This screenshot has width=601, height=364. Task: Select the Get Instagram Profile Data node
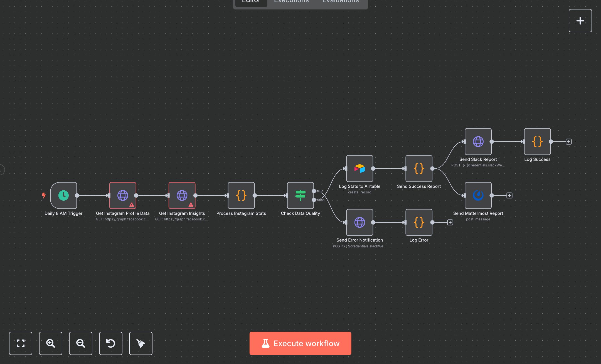pos(123,195)
